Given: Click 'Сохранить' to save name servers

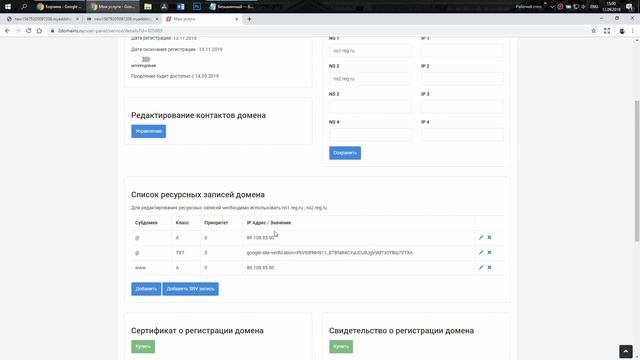Looking at the screenshot, I should (x=345, y=153).
